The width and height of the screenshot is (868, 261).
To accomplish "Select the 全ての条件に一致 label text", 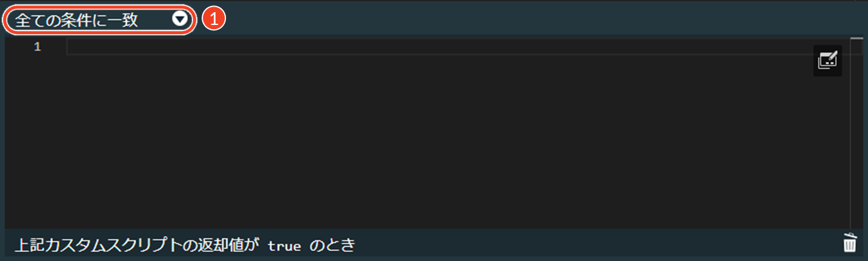I will coord(76,20).
